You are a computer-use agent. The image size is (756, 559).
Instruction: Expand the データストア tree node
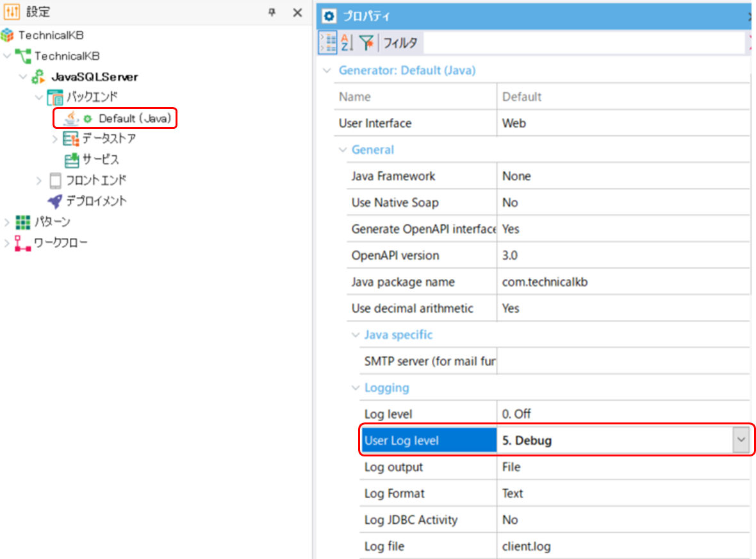click(54, 138)
